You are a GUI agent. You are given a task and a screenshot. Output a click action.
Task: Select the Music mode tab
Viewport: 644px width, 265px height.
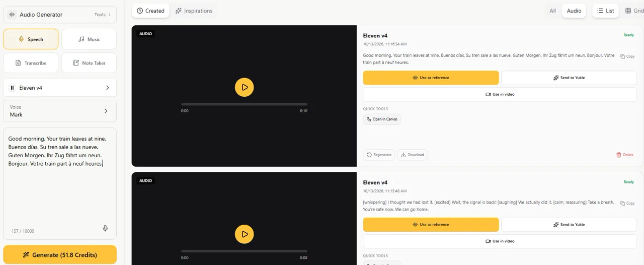coord(89,39)
